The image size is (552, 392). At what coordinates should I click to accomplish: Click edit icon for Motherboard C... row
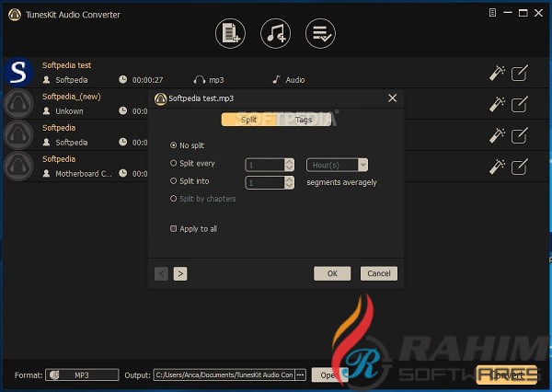coord(520,167)
